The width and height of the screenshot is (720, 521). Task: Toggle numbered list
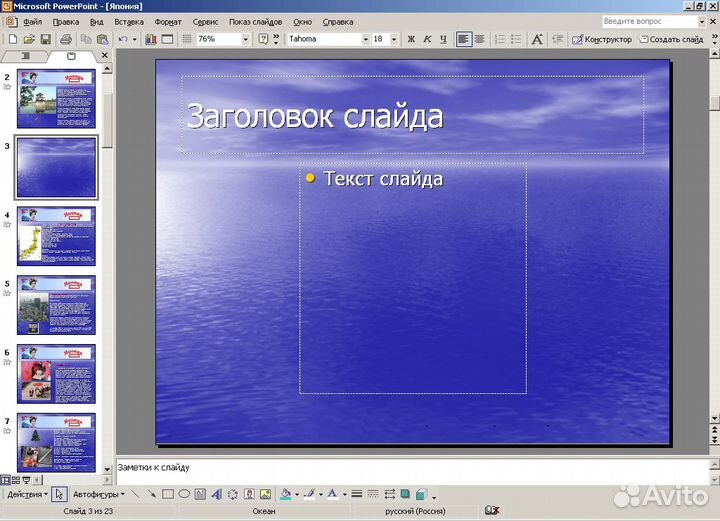pos(500,39)
